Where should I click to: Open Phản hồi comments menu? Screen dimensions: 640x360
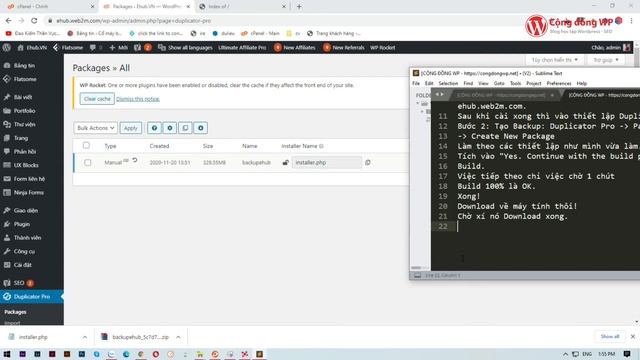tap(24, 151)
